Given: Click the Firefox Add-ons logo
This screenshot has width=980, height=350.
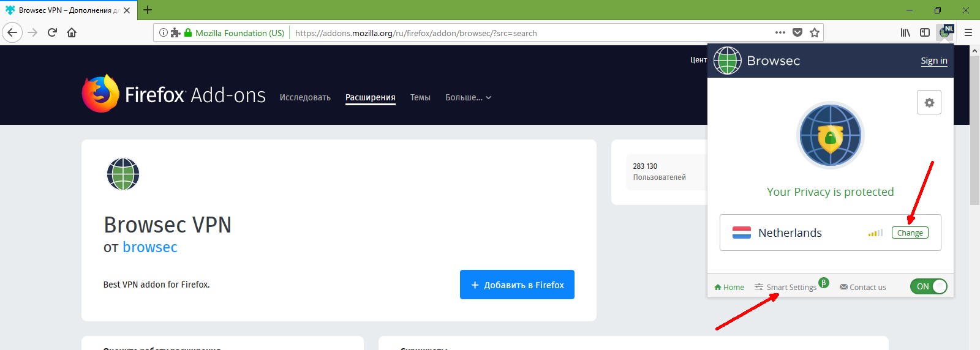Looking at the screenshot, I should [174, 94].
